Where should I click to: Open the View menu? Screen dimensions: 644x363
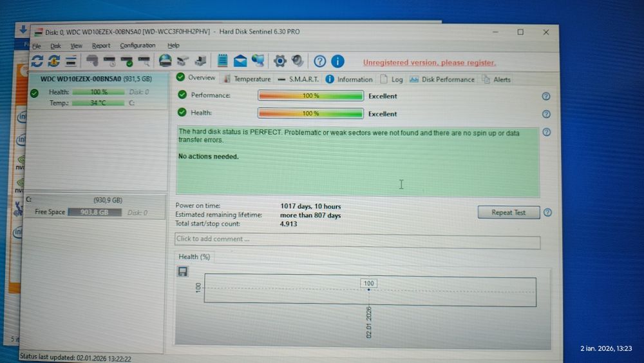coord(76,46)
